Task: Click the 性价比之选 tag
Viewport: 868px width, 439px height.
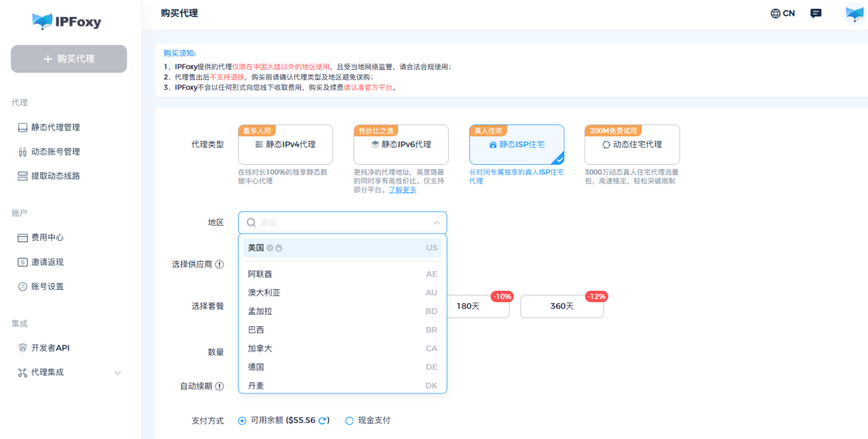Action: pos(376,130)
